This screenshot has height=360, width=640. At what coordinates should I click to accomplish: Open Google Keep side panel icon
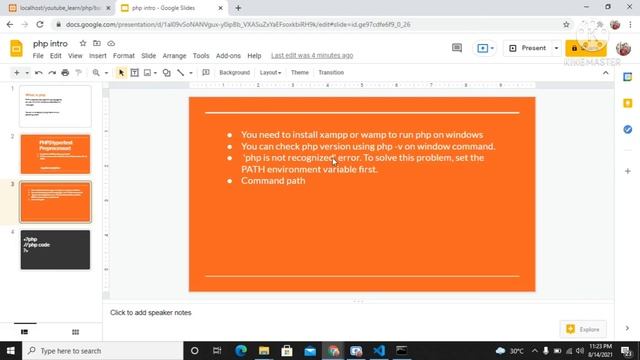click(x=628, y=103)
